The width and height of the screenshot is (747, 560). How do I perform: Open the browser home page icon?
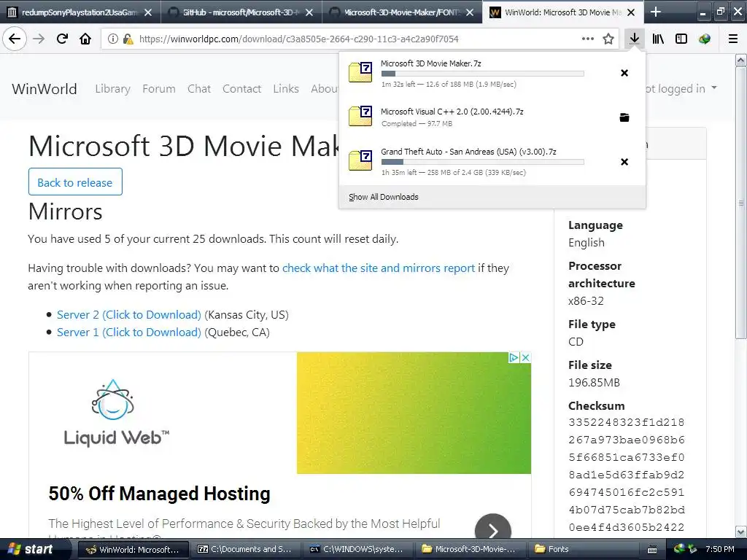[x=85, y=39]
